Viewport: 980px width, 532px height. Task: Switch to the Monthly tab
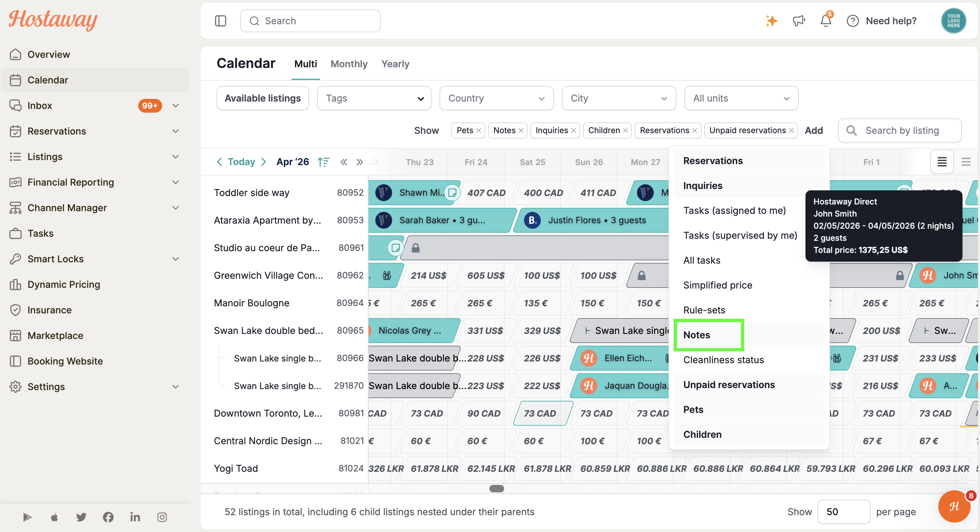tap(348, 64)
